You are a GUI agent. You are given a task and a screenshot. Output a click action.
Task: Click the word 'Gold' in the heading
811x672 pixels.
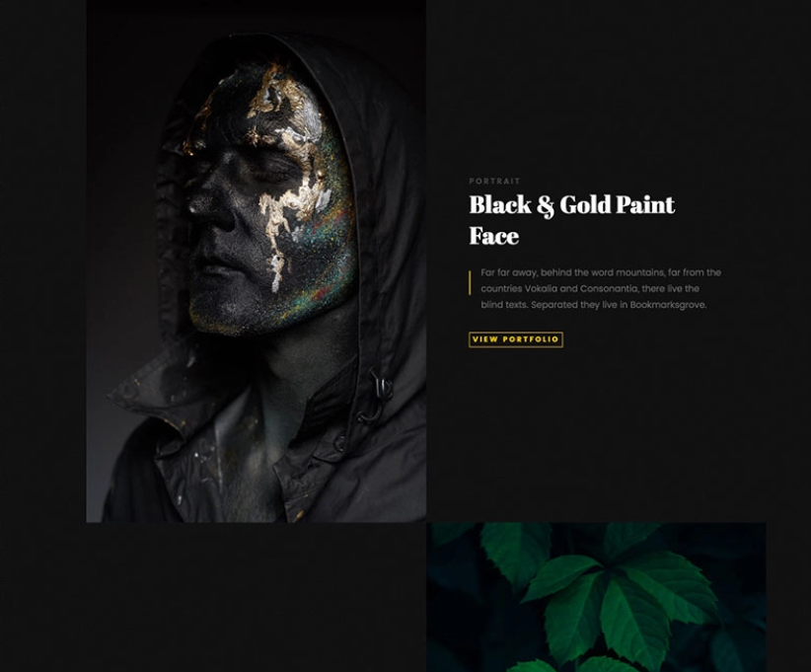585,205
